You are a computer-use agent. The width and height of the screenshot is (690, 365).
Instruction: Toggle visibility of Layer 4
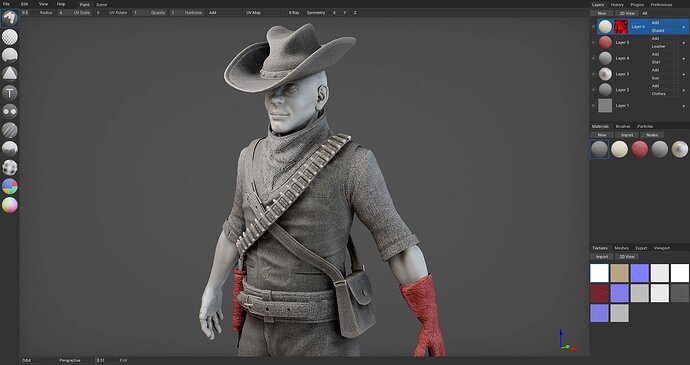pyautogui.click(x=593, y=58)
